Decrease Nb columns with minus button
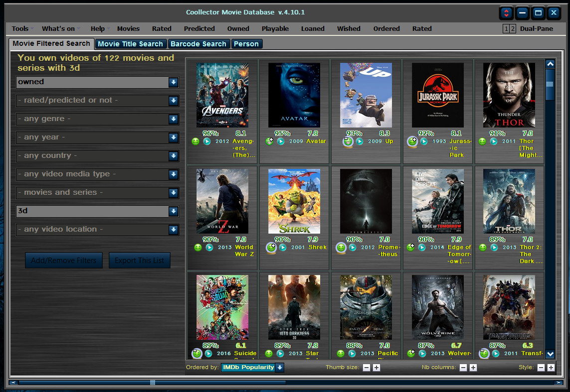Image resolution: width=570 pixels, height=392 pixels. click(463, 368)
